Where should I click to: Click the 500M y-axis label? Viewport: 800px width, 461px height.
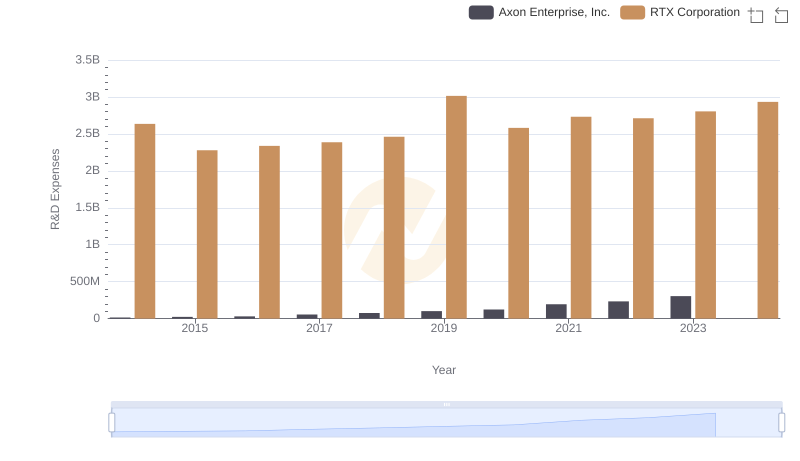(85, 281)
